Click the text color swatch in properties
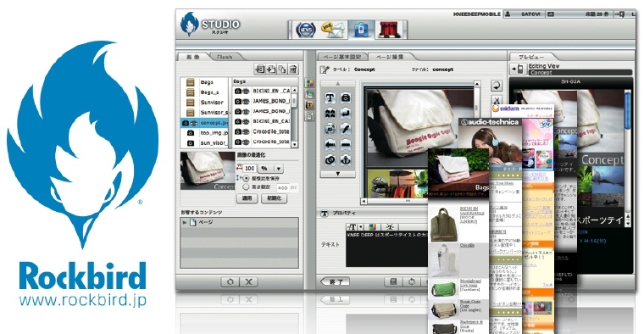The height and width of the screenshot is (334, 644). click(373, 227)
